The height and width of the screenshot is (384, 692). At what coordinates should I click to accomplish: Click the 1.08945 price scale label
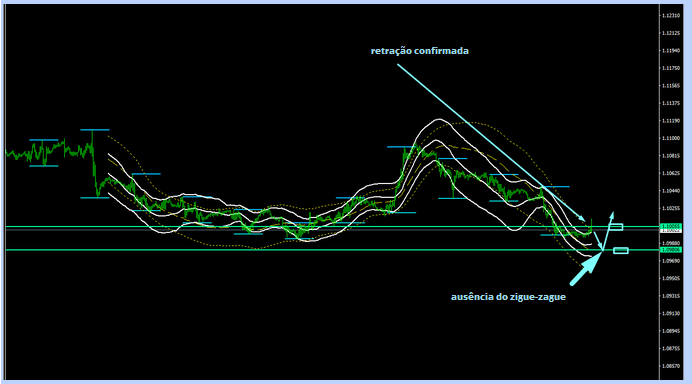(671, 331)
